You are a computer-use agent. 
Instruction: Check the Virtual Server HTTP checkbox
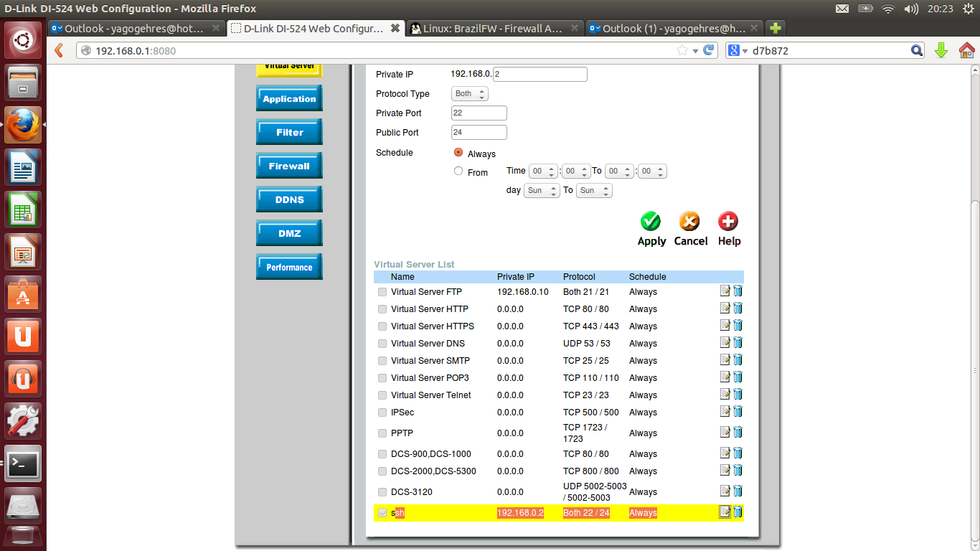pyautogui.click(x=382, y=309)
